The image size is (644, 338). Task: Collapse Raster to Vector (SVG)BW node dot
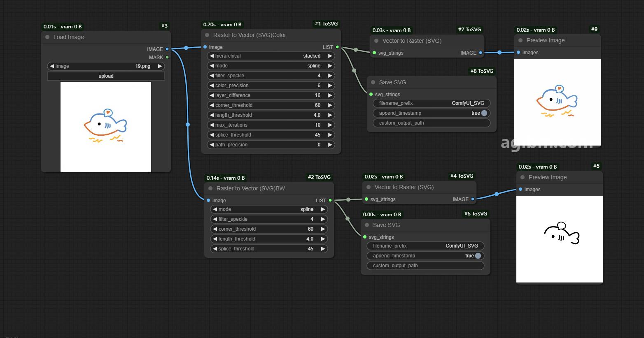coord(210,188)
